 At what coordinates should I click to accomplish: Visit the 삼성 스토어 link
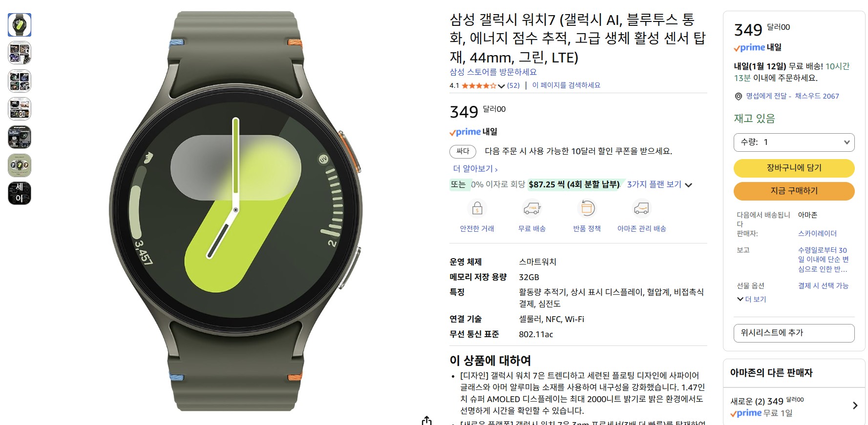(493, 72)
